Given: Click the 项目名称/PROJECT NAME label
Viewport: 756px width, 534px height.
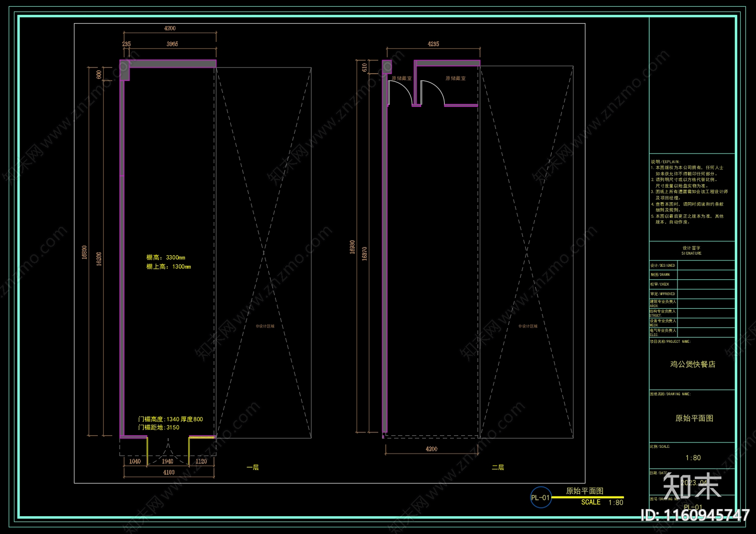Looking at the screenshot, I should tap(670, 341).
